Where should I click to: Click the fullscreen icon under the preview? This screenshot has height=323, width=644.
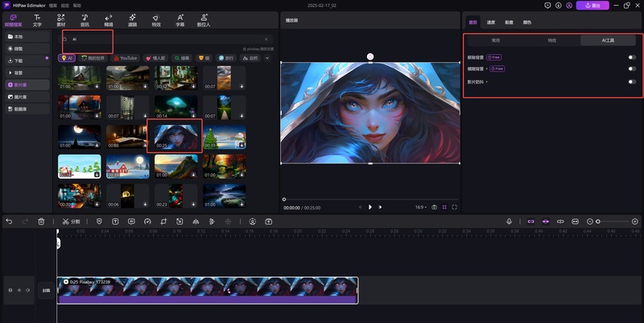click(x=454, y=207)
